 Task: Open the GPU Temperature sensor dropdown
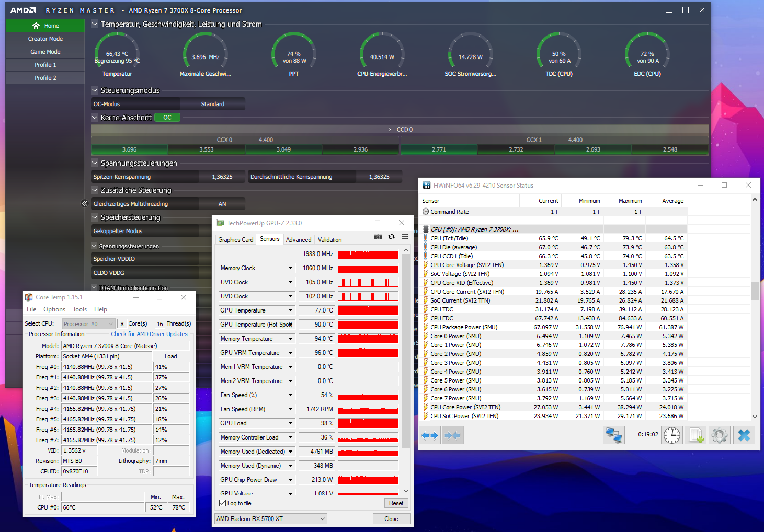[x=290, y=310]
